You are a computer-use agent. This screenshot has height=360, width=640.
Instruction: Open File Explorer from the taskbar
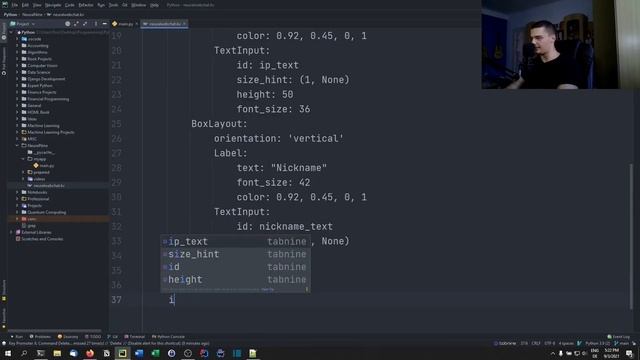57,353
